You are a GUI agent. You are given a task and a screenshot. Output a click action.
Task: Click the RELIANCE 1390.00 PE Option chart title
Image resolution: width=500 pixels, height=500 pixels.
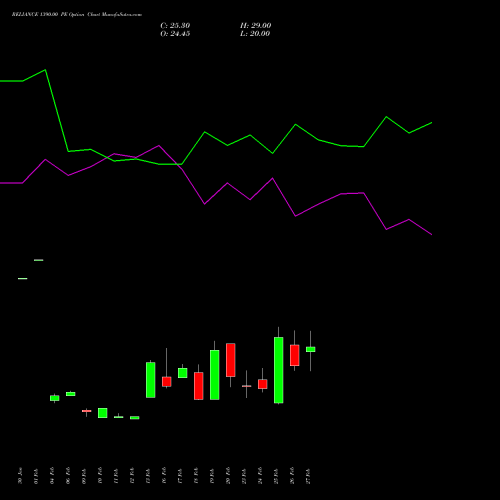pyautogui.click(x=77, y=15)
